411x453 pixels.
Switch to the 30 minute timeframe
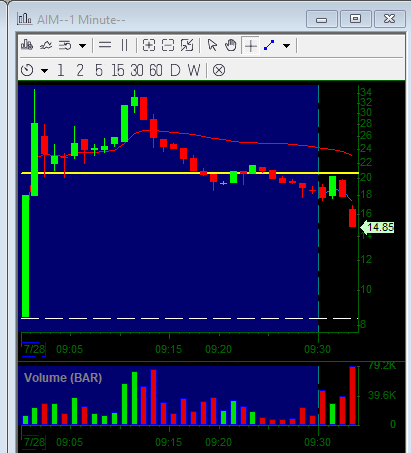pyautogui.click(x=137, y=70)
